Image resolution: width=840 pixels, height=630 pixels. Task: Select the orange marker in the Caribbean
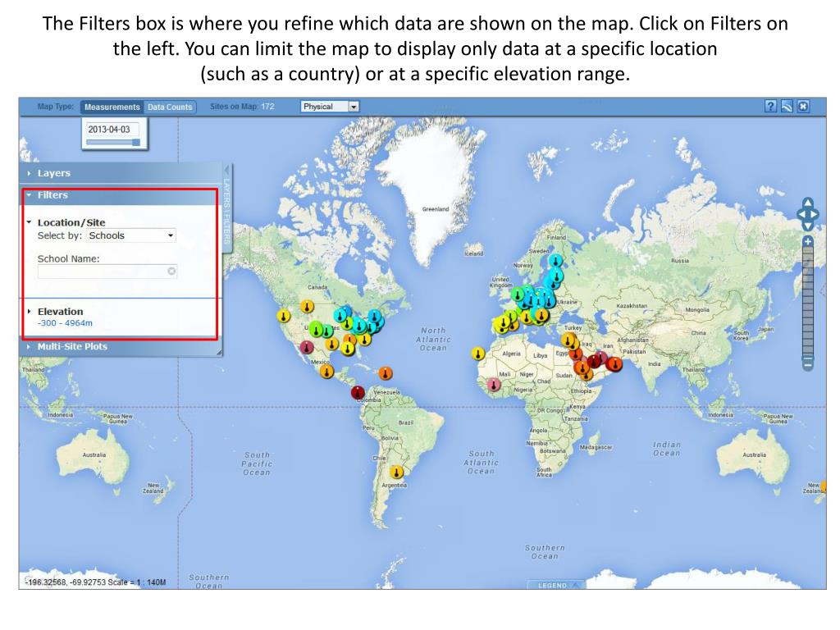(x=386, y=373)
